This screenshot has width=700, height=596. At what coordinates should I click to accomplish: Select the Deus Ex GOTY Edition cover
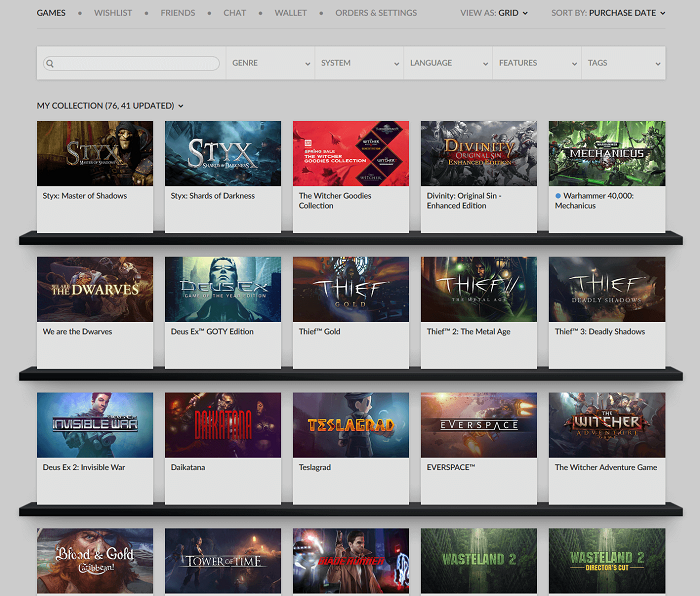[x=223, y=289]
